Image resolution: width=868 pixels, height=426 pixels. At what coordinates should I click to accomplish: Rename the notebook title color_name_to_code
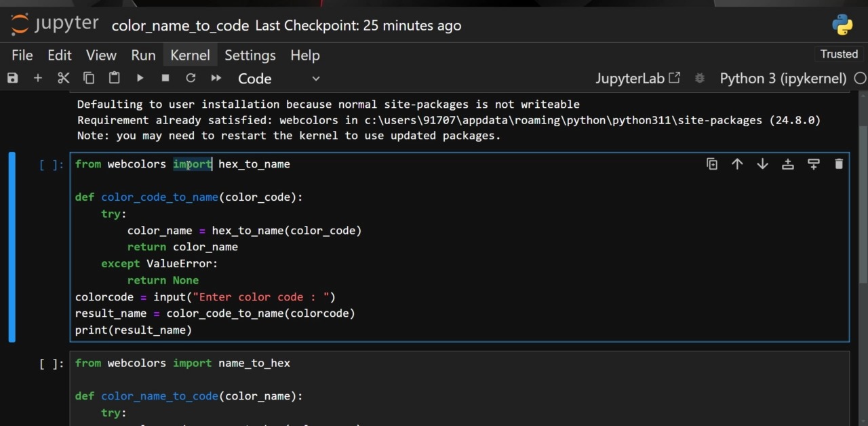tap(180, 26)
